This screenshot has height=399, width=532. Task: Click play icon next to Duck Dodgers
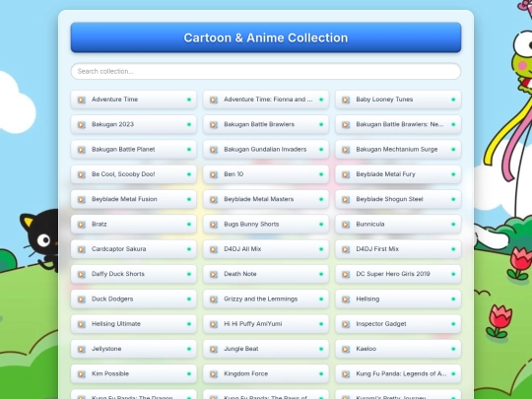[82, 299]
